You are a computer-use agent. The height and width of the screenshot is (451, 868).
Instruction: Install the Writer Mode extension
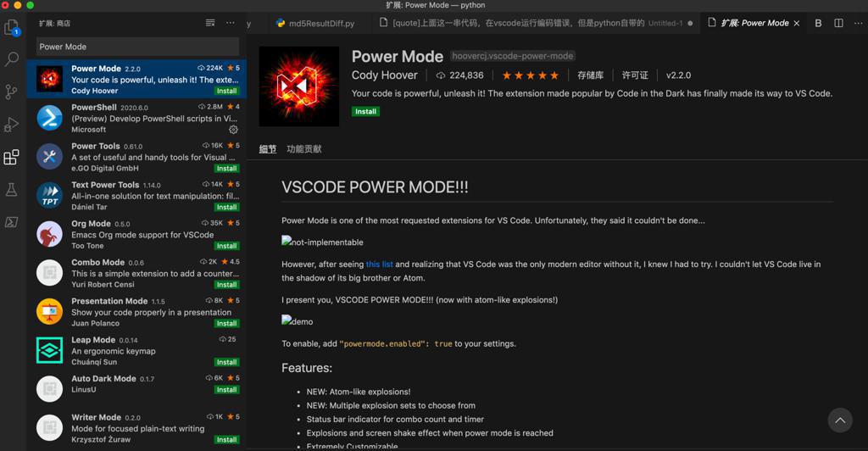click(x=226, y=439)
